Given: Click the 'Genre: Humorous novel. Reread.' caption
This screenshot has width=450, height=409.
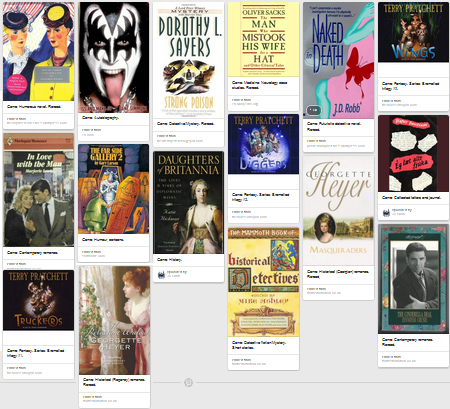Looking at the screenshot, I should tap(34, 107).
